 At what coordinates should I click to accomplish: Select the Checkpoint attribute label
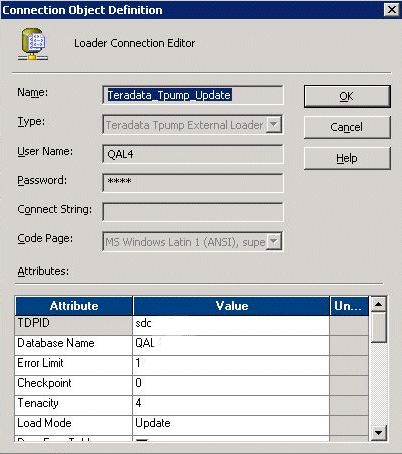click(x=74, y=385)
